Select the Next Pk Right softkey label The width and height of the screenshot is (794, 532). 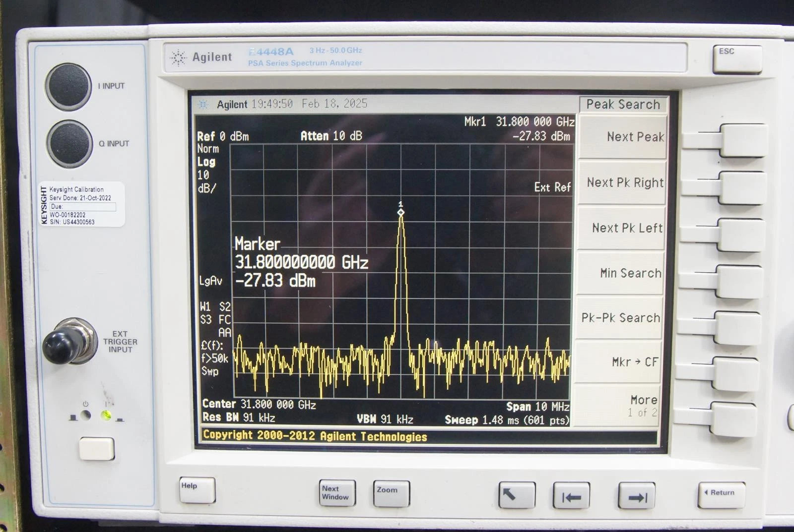click(625, 182)
